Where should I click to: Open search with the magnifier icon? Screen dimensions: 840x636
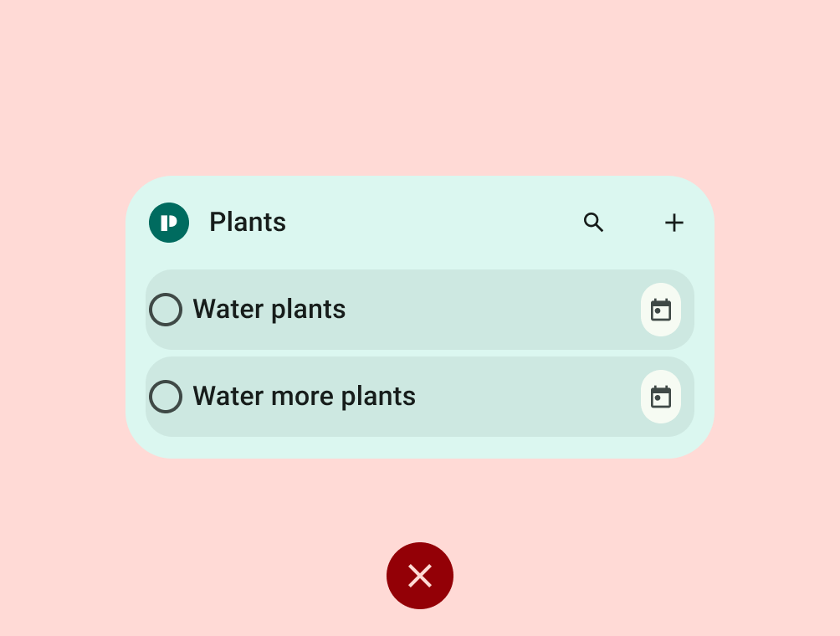pyautogui.click(x=593, y=223)
